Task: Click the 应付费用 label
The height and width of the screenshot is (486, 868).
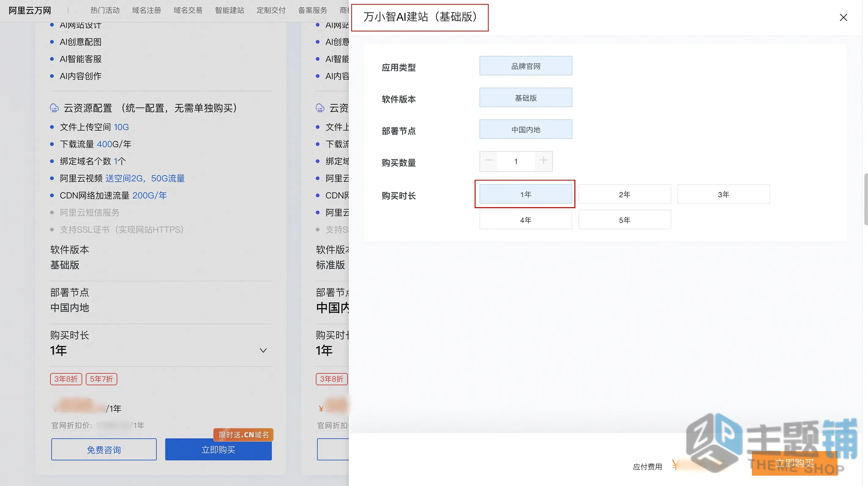Action: 647,467
